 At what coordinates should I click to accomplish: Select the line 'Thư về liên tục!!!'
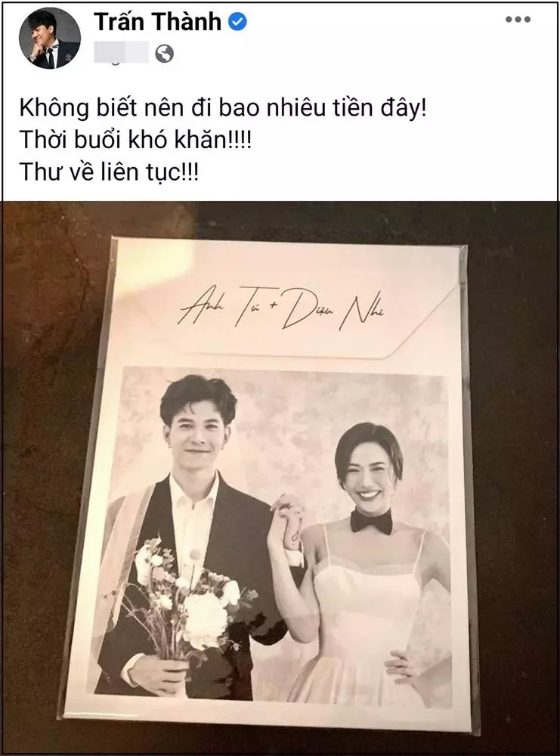109,172
